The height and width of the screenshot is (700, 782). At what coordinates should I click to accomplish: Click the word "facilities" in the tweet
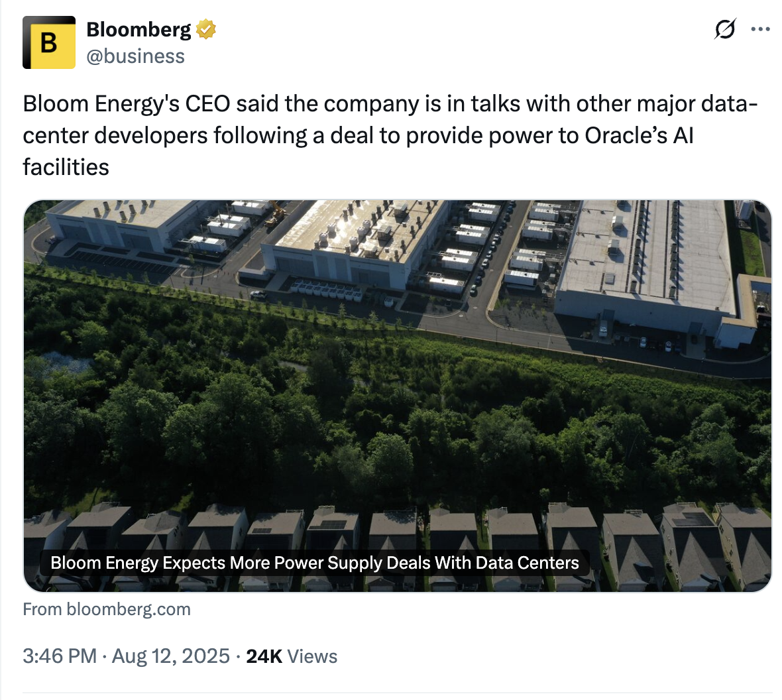(x=66, y=167)
